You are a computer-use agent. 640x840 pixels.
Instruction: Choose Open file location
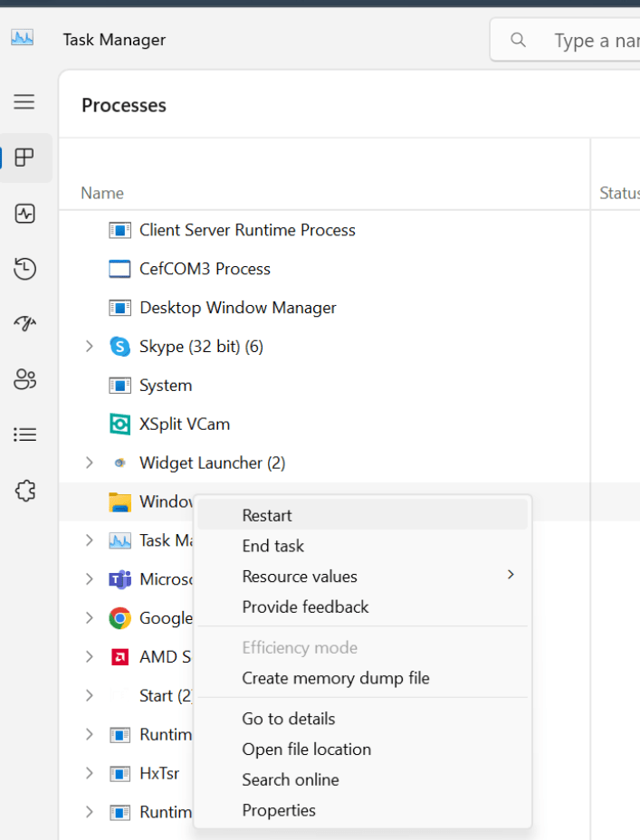[363, 749]
